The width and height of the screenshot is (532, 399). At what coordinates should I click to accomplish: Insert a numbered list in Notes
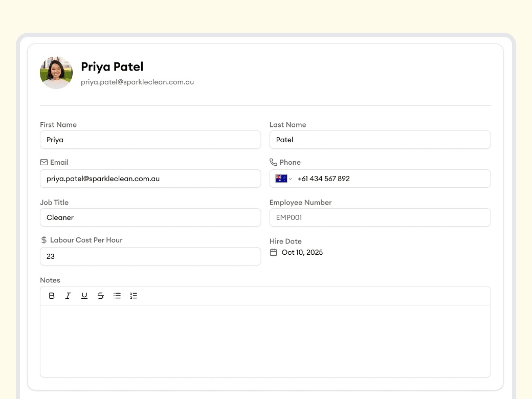pyautogui.click(x=134, y=296)
